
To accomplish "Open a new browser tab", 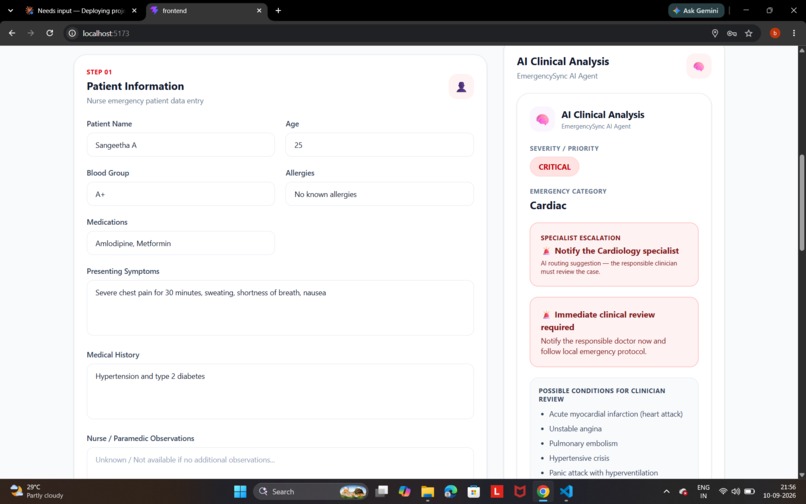I will [278, 10].
